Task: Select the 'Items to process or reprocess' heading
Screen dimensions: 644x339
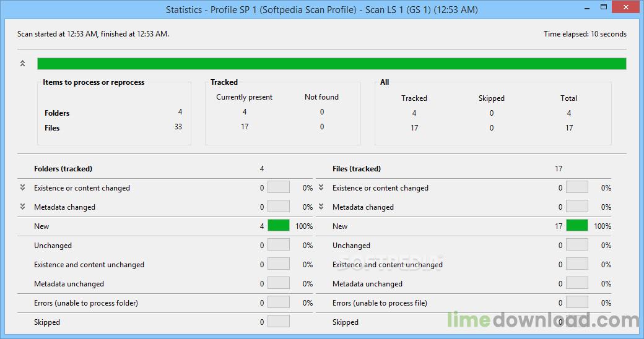Action: coord(94,82)
